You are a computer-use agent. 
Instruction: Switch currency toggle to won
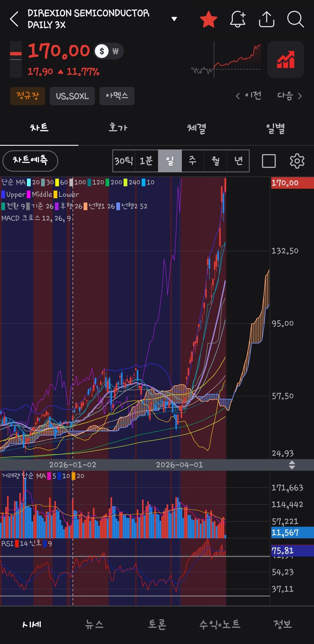point(115,51)
